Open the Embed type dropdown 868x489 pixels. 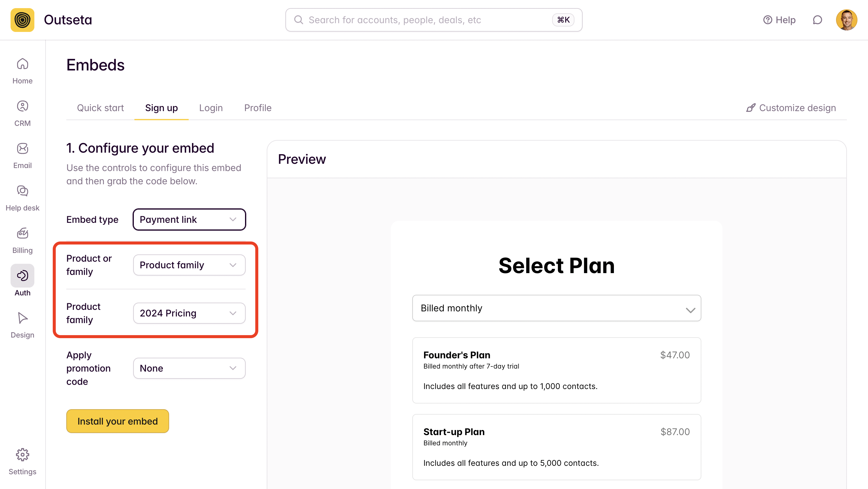[x=189, y=220]
